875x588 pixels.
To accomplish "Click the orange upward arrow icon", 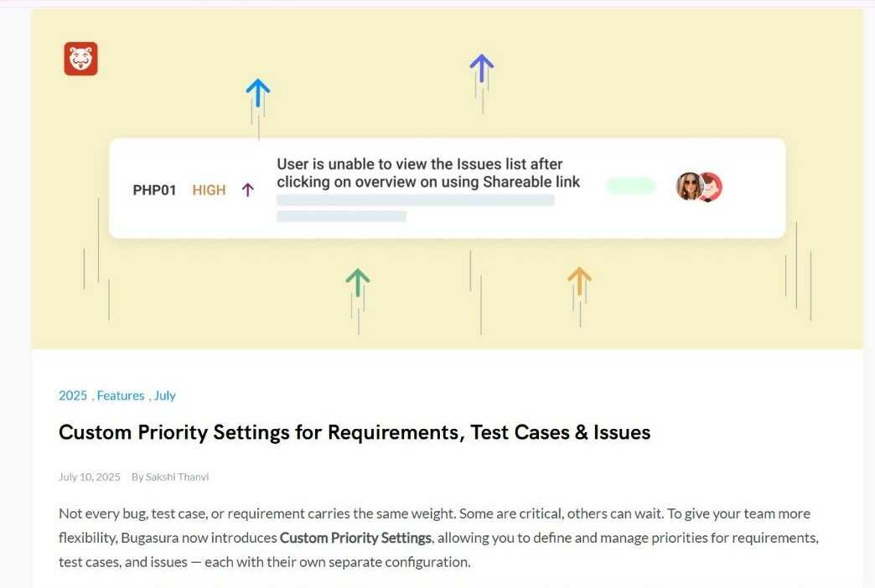I will pos(579,280).
